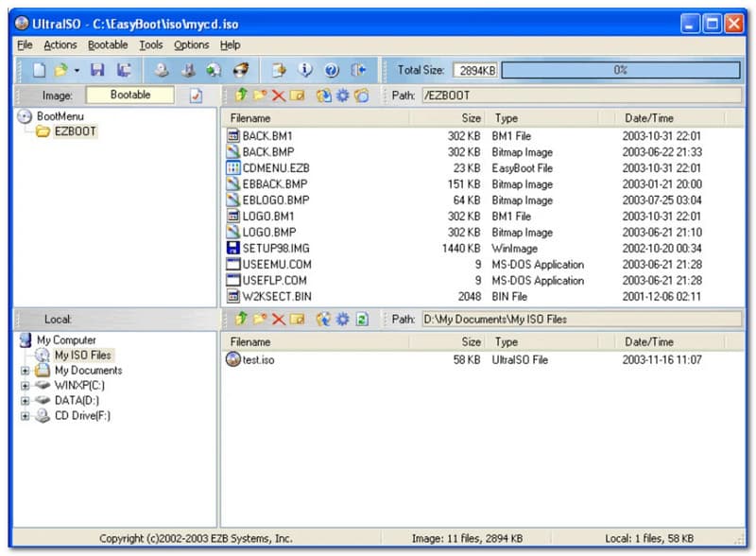Screen dimensions: 756x556
Task: Click the gear icon in local pane toolbar
Action: pos(342,320)
